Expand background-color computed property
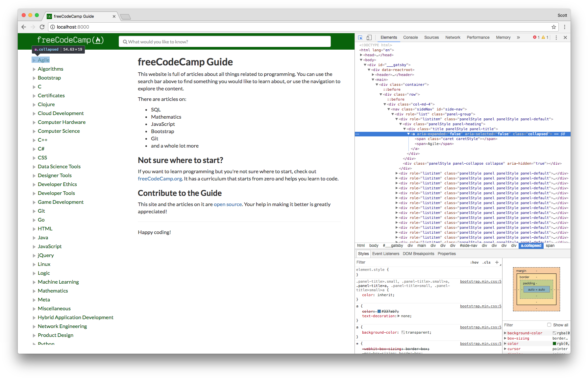Image resolution: width=588 pixels, height=378 pixels. click(x=505, y=333)
